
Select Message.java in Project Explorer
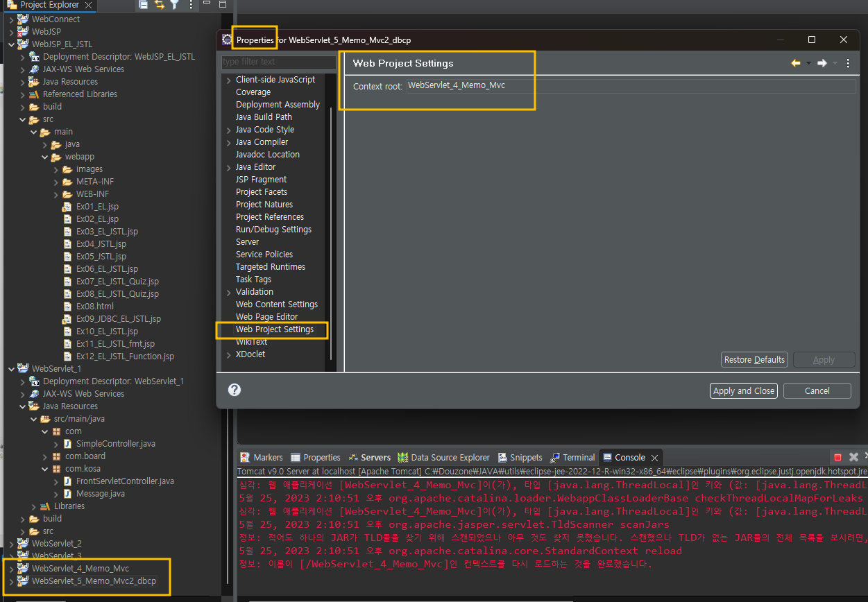pyautogui.click(x=101, y=494)
